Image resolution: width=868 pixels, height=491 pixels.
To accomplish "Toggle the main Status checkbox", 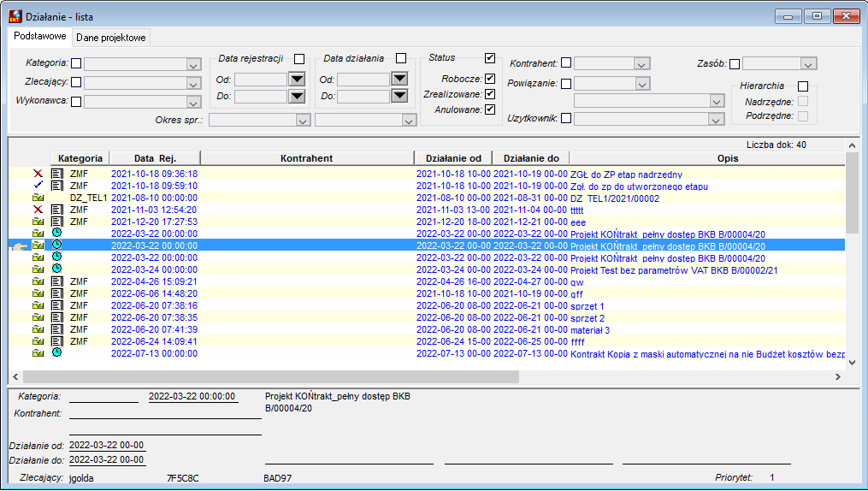I will pyautogui.click(x=490, y=57).
